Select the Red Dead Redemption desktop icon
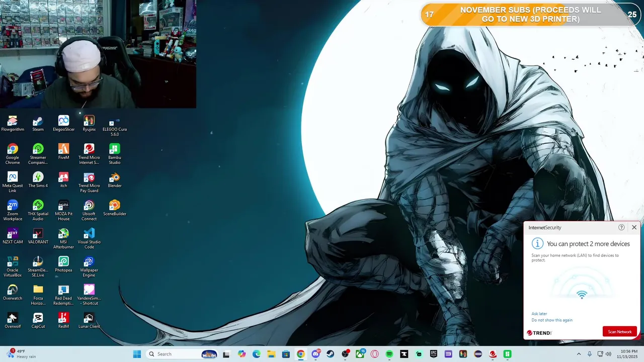Image resolution: width=644 pixels, height=362 pixels. click(x=63, y=295)
